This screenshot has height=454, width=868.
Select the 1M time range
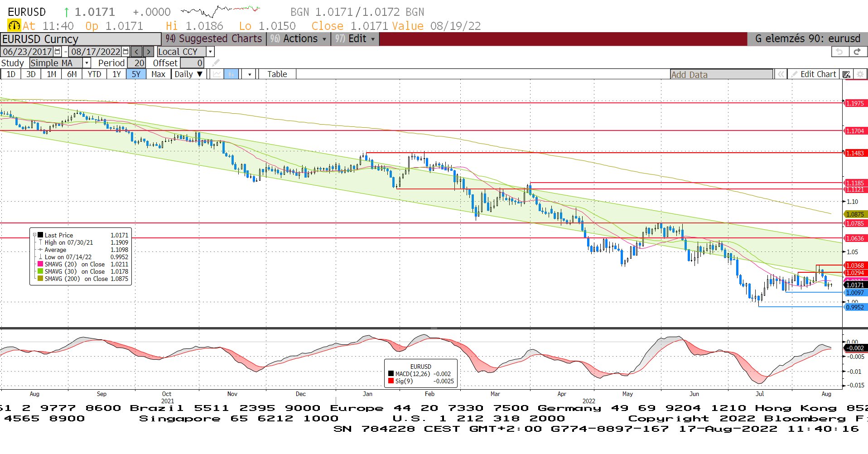pos(52,74)
